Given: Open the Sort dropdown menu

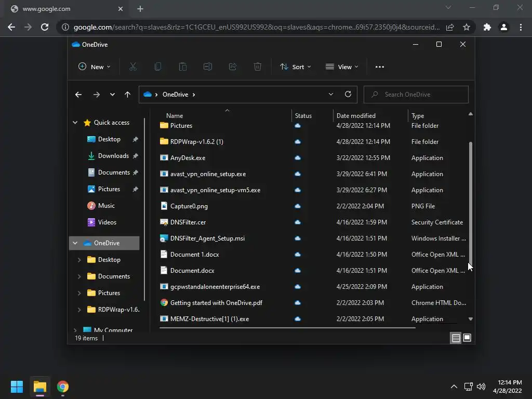Looking at the screenshot, I should tap(295, 67).
